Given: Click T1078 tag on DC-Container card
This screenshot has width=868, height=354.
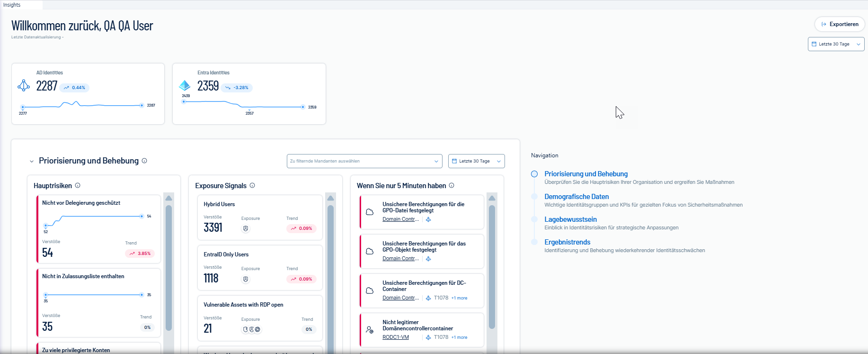Looking at the screenshot, I should (441, 298).
